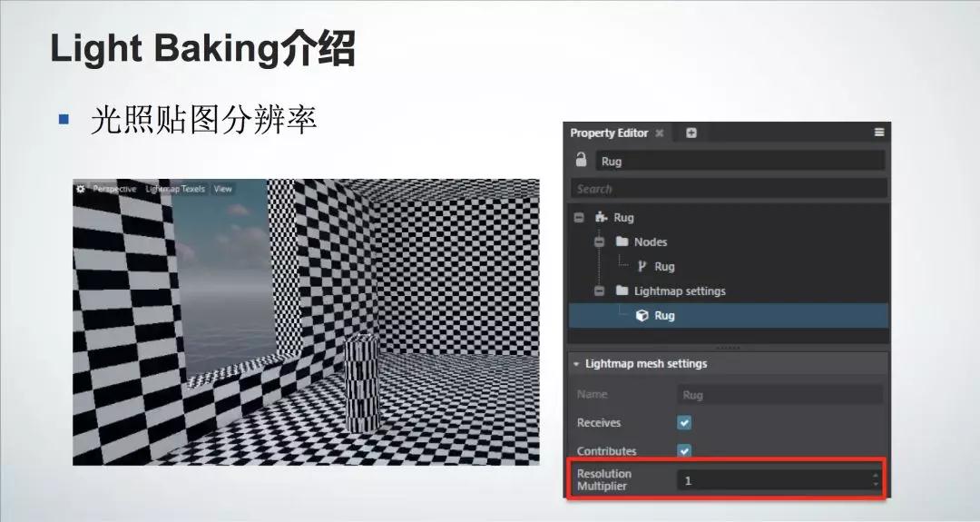Open the Lightmap Texels render mode menu
980x522 pixels.
coord(175,189)
